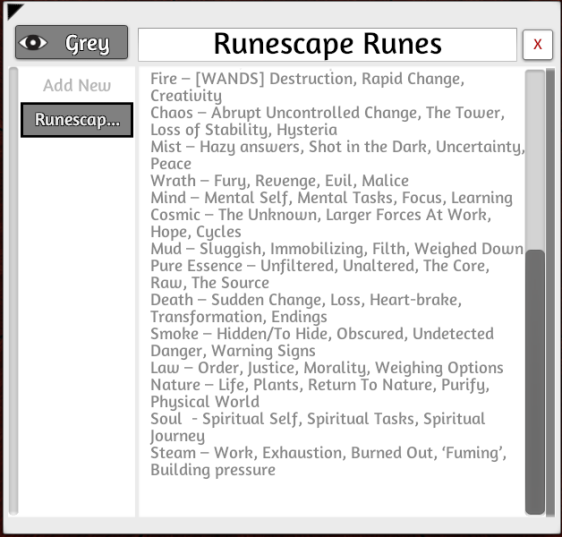562x537 pixels.
Task: Click the Mind – Mental Self line
Action: [x=332, y=198]
